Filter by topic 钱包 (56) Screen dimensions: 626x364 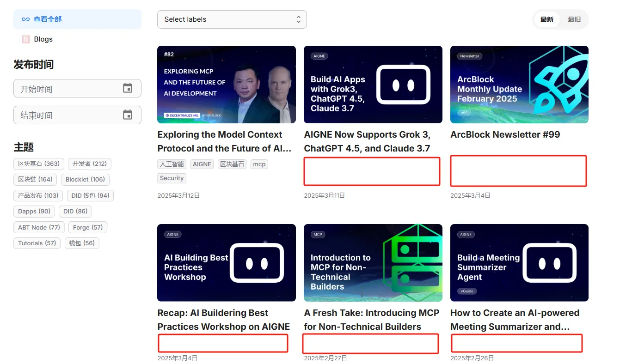click(82, 243)
